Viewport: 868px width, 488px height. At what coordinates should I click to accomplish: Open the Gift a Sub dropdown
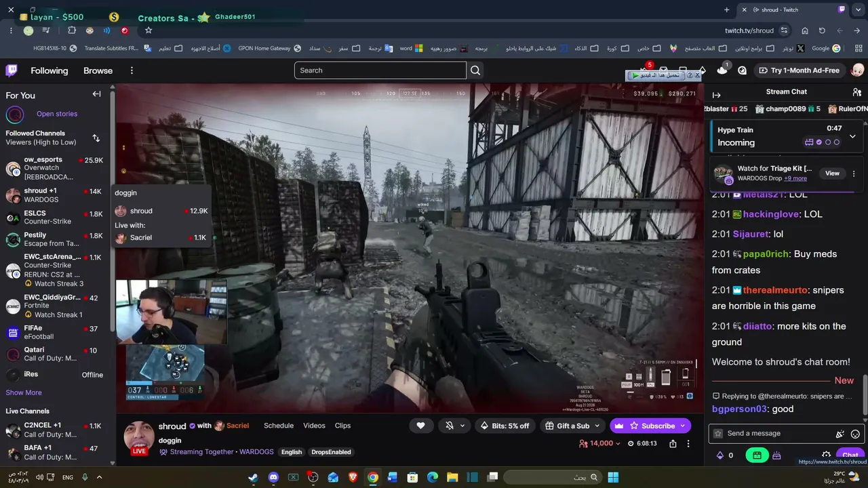coord(573,426)
